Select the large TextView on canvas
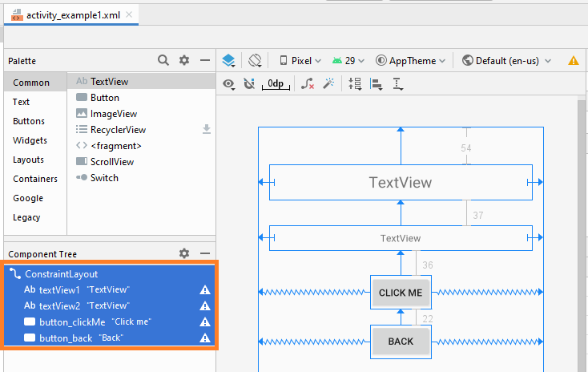The height and width of the screenshot is (372, 588). point(401,182)
